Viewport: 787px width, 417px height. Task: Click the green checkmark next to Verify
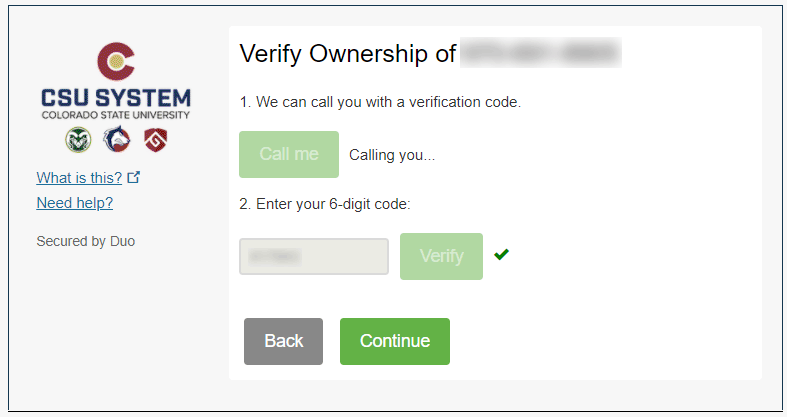[x=501, y=255]
